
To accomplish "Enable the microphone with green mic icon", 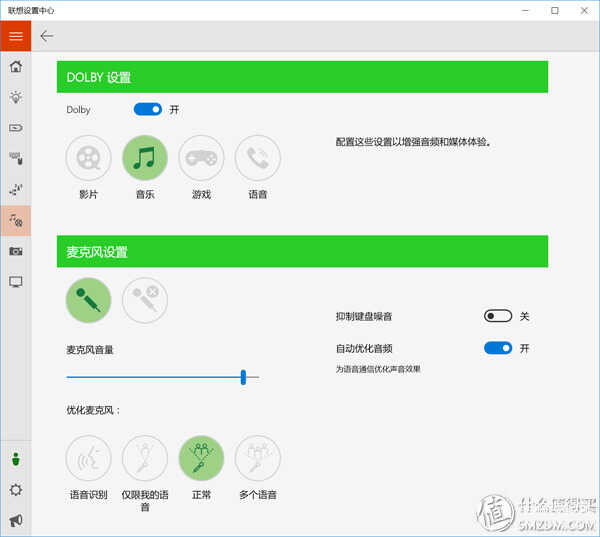I will pos(88,300).
